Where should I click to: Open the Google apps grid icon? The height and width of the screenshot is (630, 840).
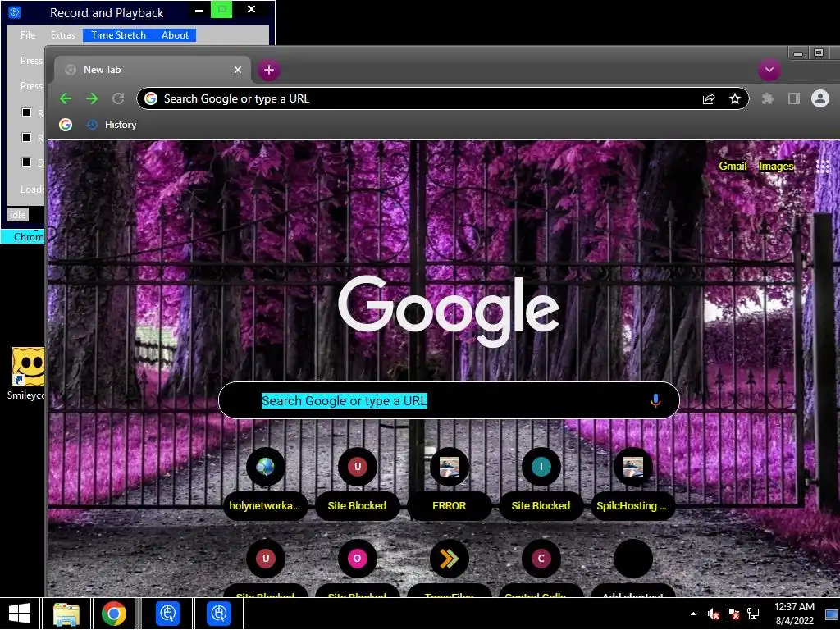822,166
